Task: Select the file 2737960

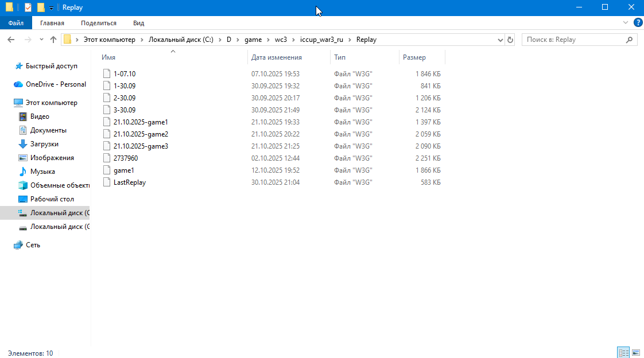Action: pyautogui.click(x=126, y=158)
